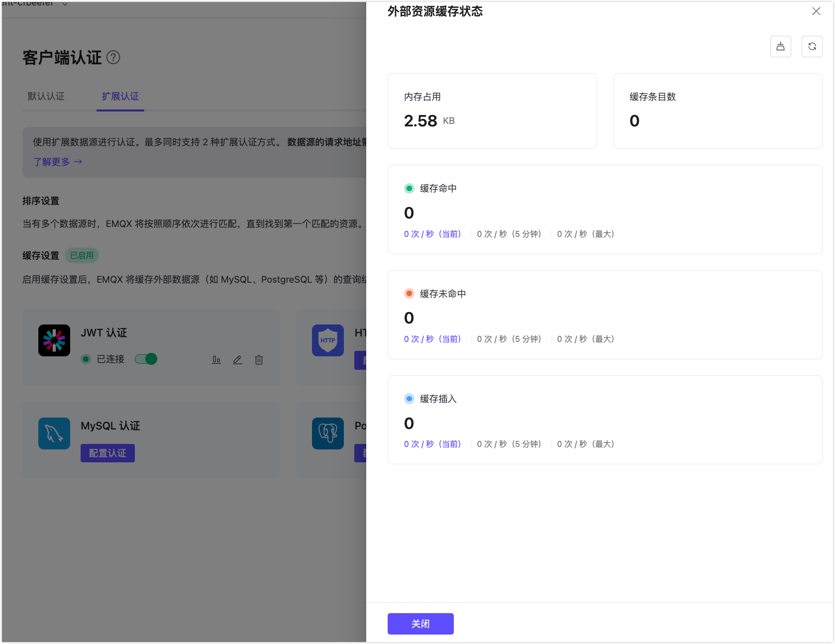This screenshot has width=835, height=644.
Task: Expand the deployment name dropdown chevron
Action: (65, 4)
